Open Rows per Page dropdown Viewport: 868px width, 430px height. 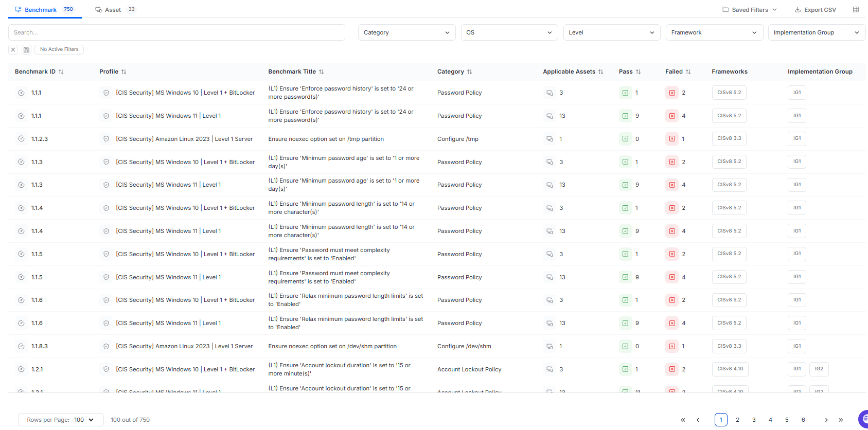pyautogui.click(x=61, y=420)
